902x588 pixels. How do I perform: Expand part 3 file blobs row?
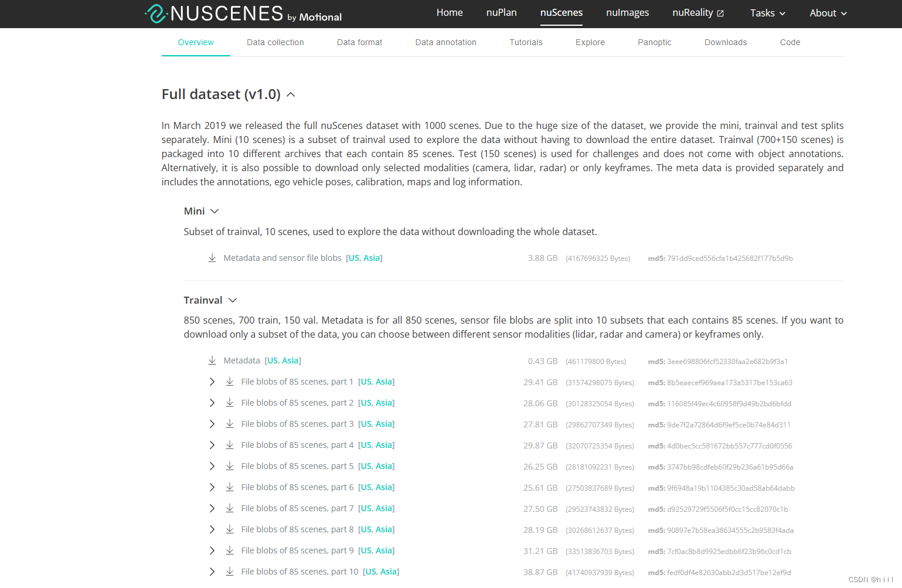(212, 424)
